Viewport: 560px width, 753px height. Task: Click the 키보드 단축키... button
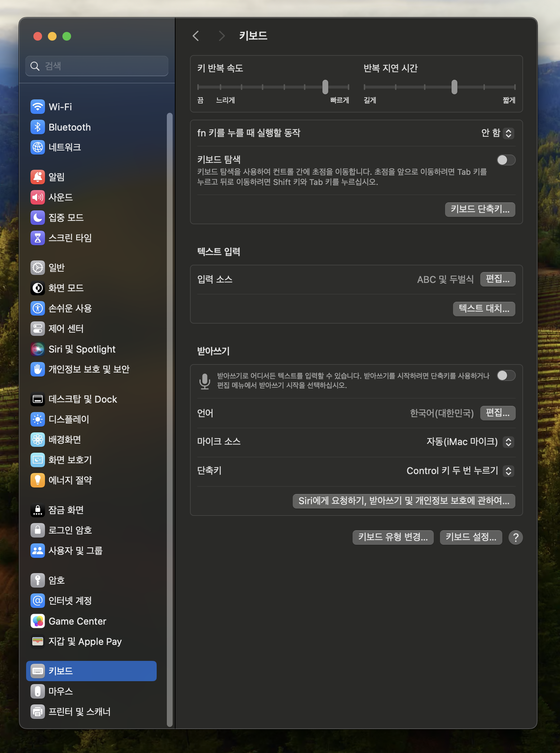click(x=480, y=209)
